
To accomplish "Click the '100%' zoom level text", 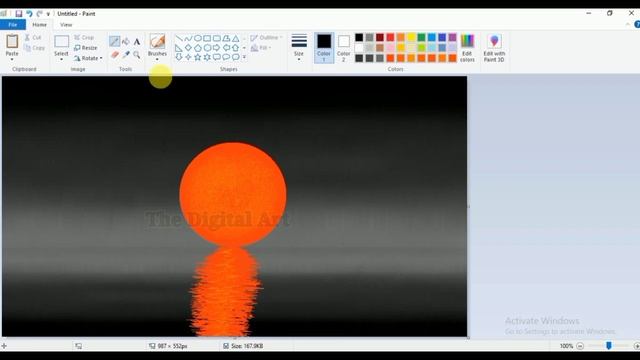I will click(566, 346).
